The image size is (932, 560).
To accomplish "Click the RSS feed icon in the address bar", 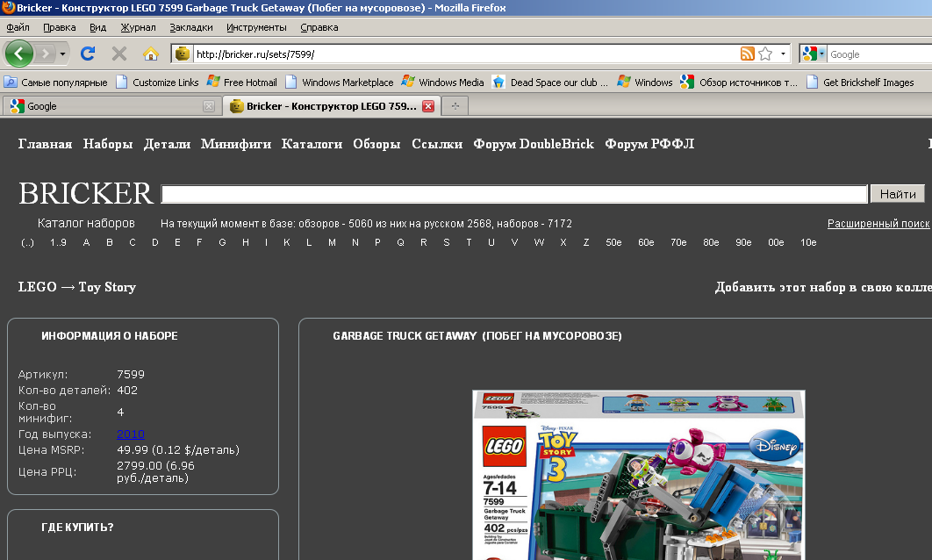I will click(x=747, y=54).
